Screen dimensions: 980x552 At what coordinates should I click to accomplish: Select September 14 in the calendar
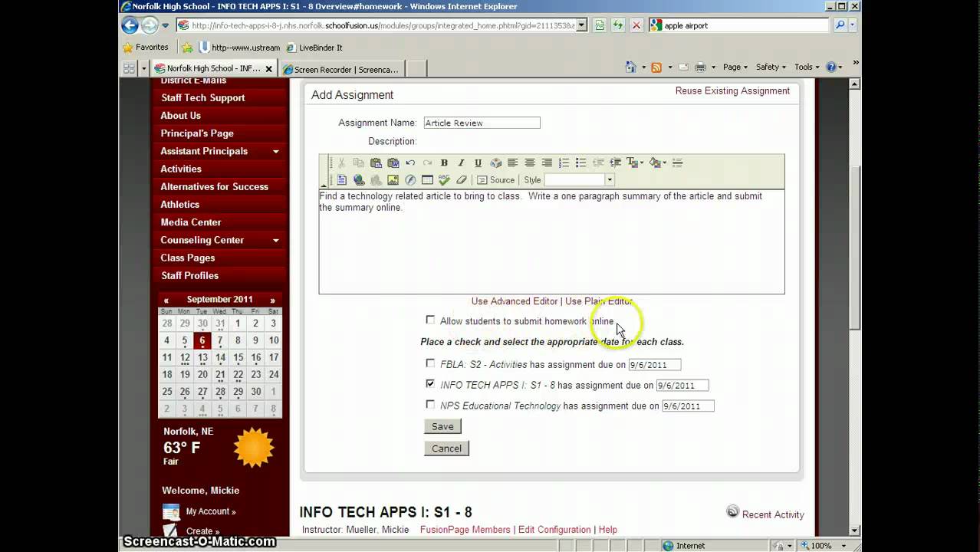tap(220, 358)
